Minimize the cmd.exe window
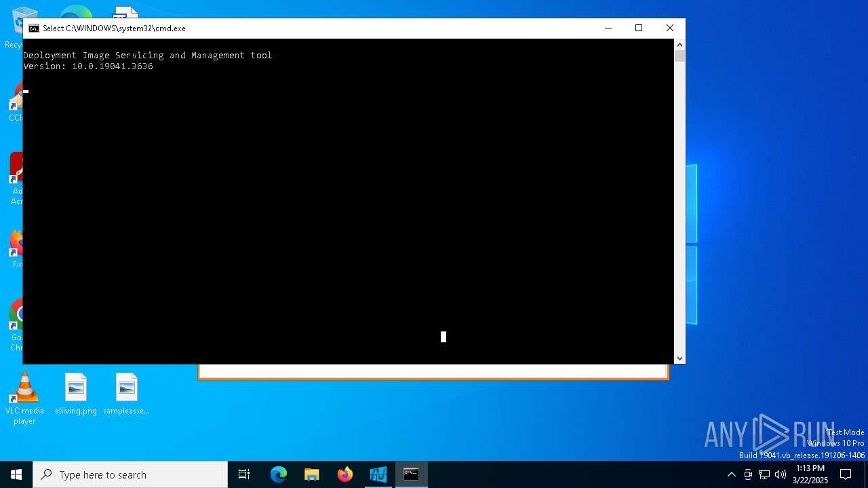 pos(608,28)
